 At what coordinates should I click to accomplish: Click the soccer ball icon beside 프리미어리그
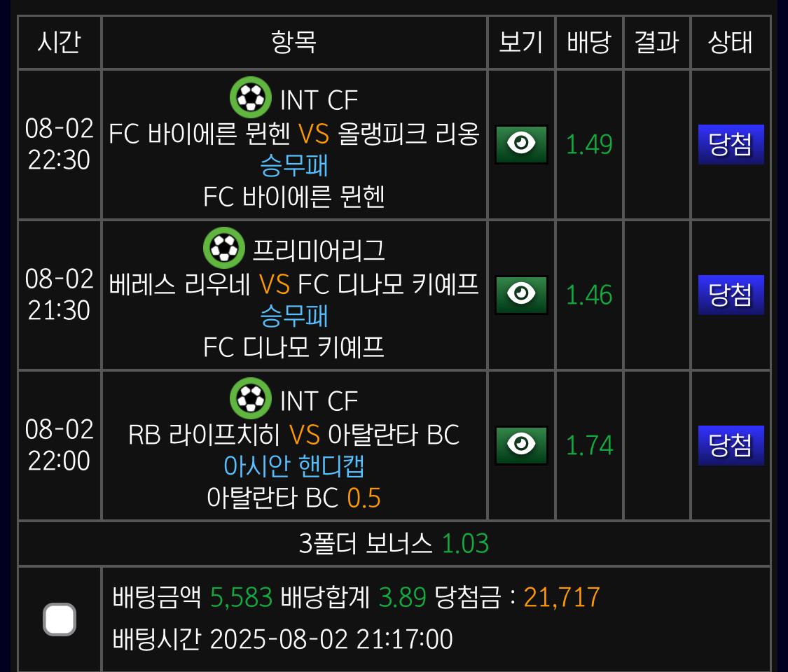pyautogui.click(x=223, y=248)
